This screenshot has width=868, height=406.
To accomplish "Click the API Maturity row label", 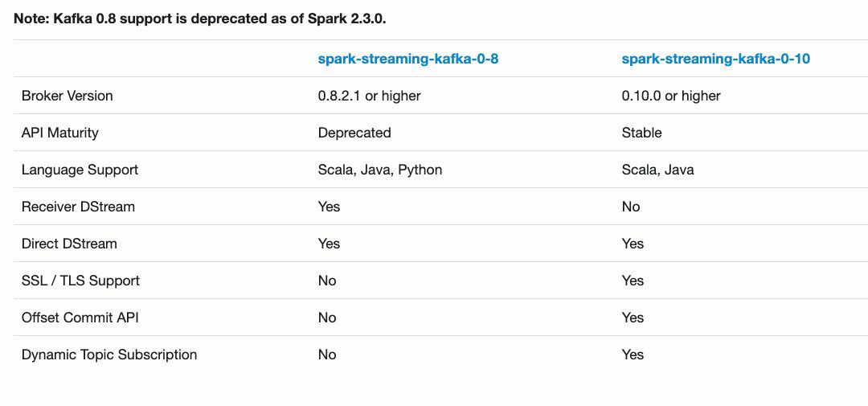I will pos(59,133).
